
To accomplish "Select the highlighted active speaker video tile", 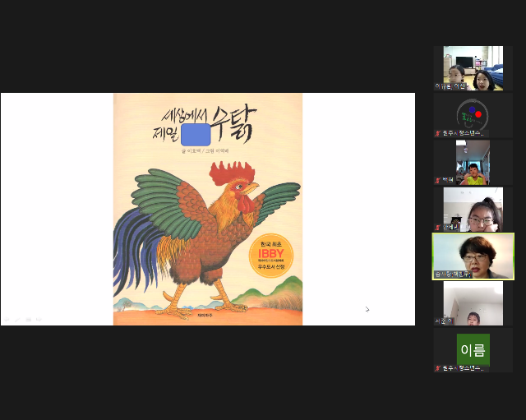I will pos(473,256).
